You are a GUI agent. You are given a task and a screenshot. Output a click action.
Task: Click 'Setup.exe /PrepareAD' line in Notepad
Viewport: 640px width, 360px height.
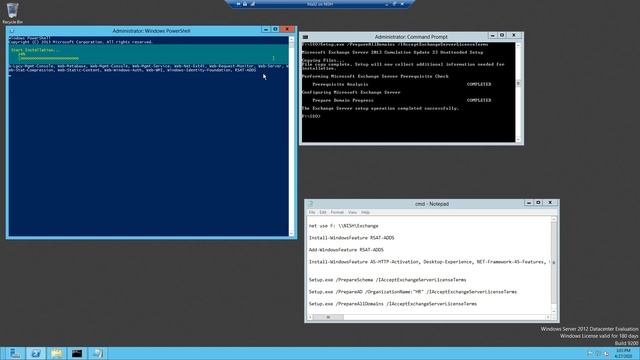(413, 292)
